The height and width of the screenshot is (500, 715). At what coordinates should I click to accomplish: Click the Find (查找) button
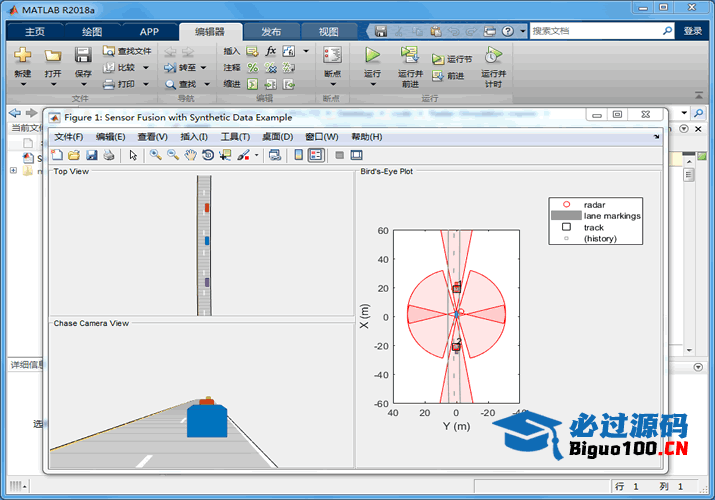pos(181,84)
